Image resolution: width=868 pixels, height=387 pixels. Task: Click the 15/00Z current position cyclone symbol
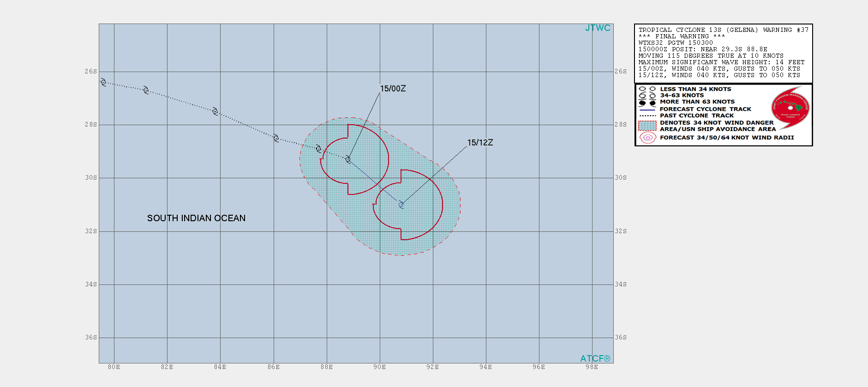(348, 159)
